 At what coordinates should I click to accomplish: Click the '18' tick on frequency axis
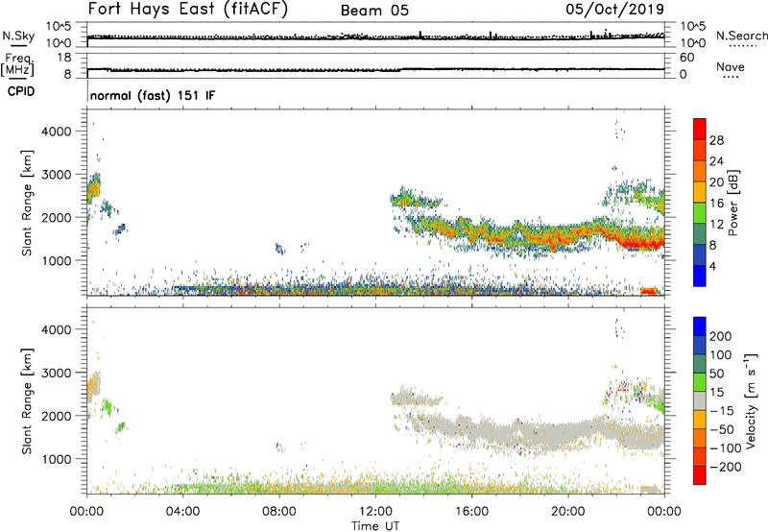click(x=64, y=58)
